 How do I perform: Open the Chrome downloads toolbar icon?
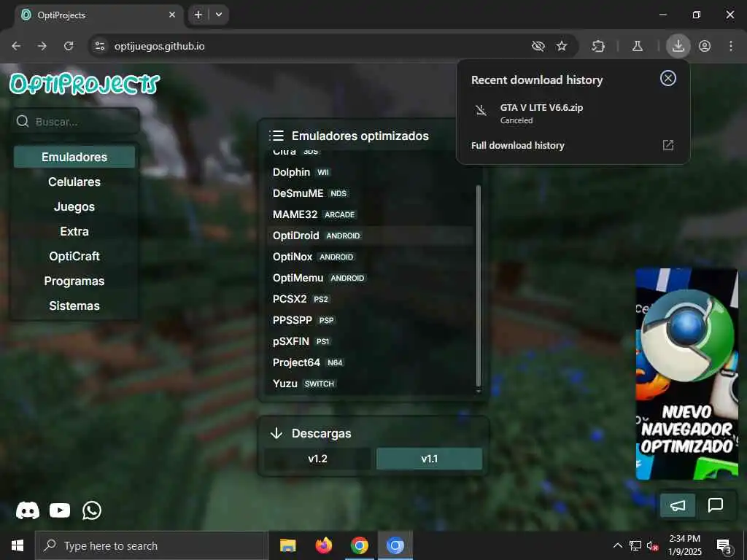point(678,46)
